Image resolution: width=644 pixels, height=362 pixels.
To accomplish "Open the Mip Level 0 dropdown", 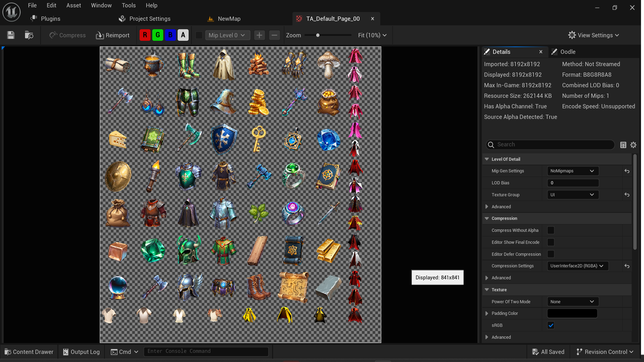I will point(227,35).
